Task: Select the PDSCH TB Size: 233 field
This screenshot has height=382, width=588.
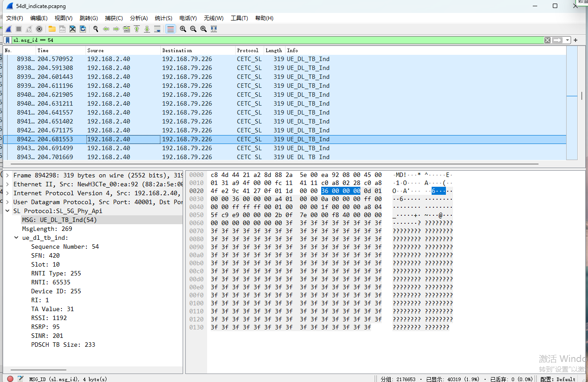Action: point(63,345)
